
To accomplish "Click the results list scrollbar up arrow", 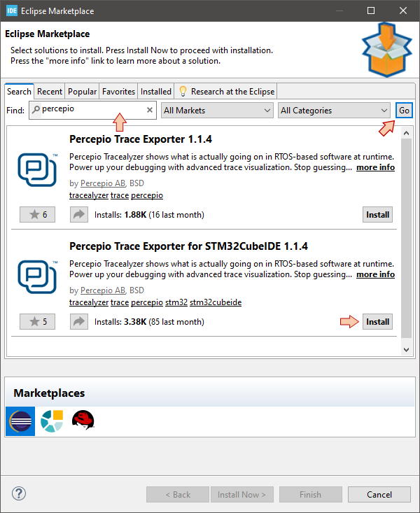I will coord(406,133).
